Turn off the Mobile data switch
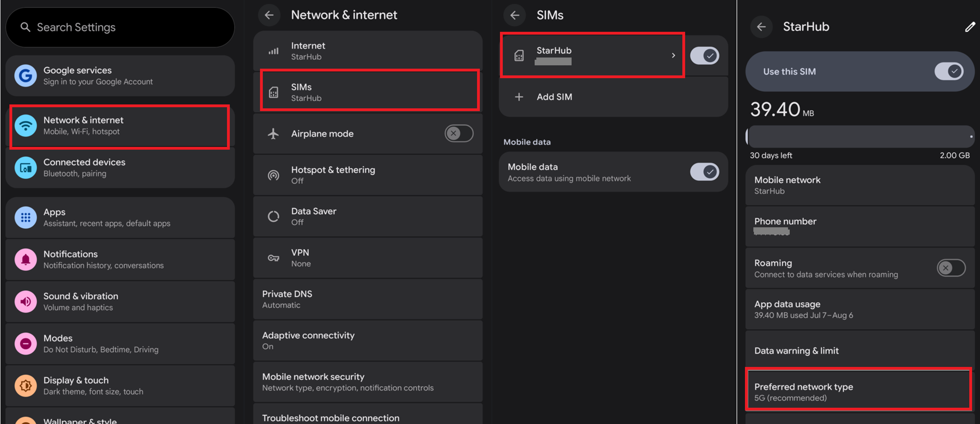 pyautogui.click(x=705, y=172)
